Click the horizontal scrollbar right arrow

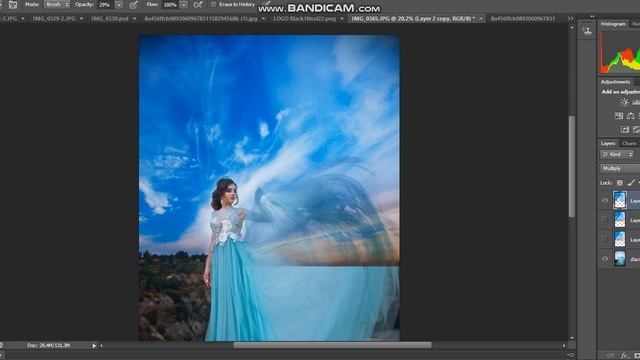tap(564, 346)
